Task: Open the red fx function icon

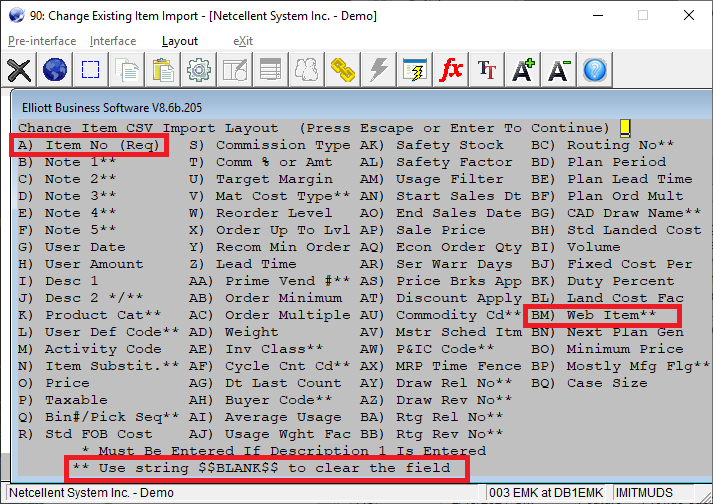Action: (x=451, y=70)
